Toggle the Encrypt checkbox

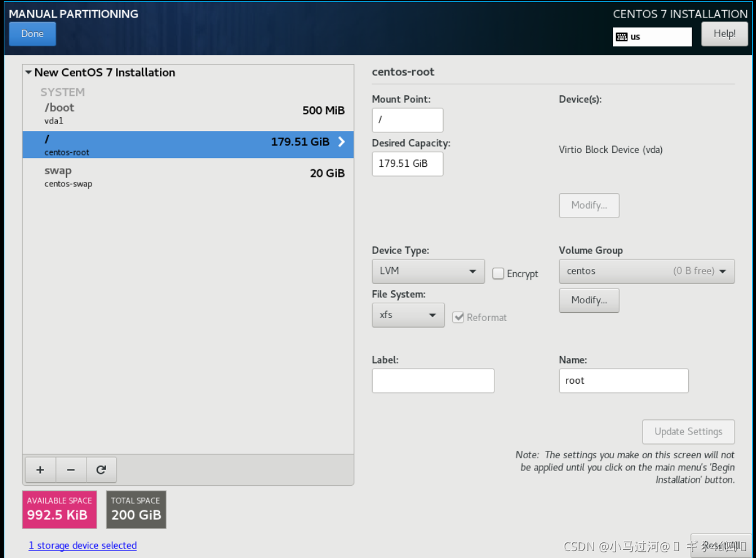498,273
